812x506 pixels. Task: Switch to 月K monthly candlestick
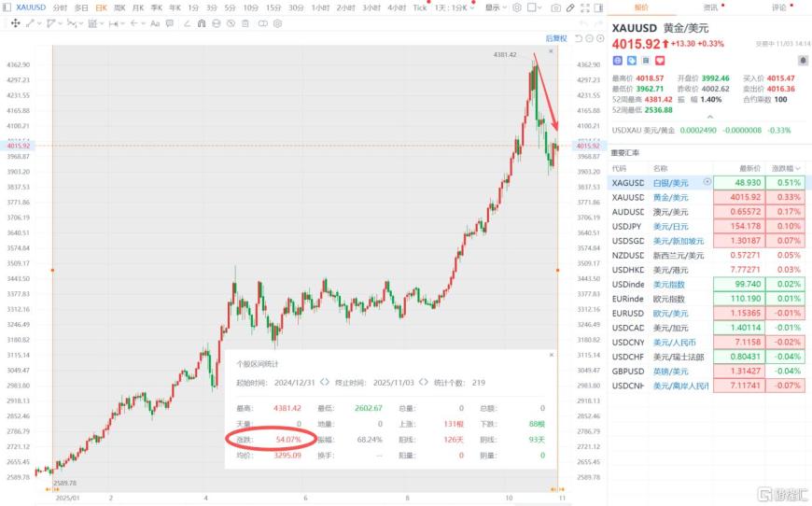click(138, 7)
